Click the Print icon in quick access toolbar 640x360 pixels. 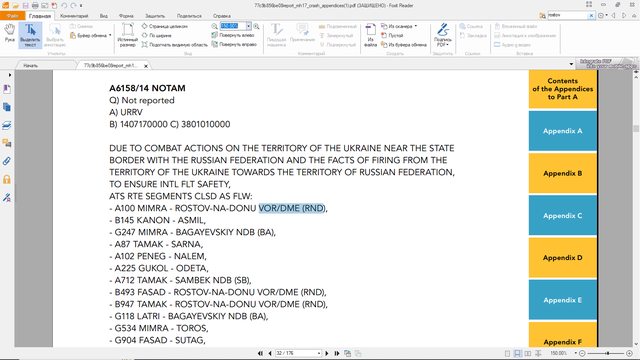(35, 6)
